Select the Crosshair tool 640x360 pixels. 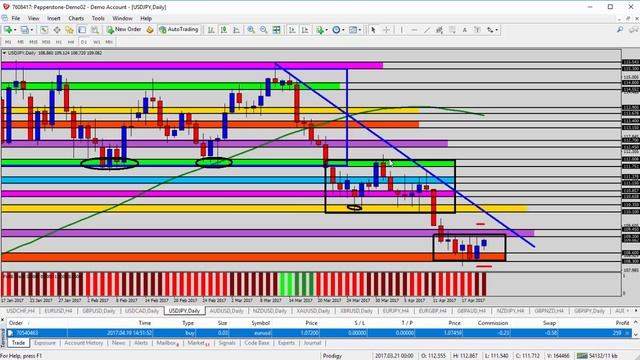386,30
